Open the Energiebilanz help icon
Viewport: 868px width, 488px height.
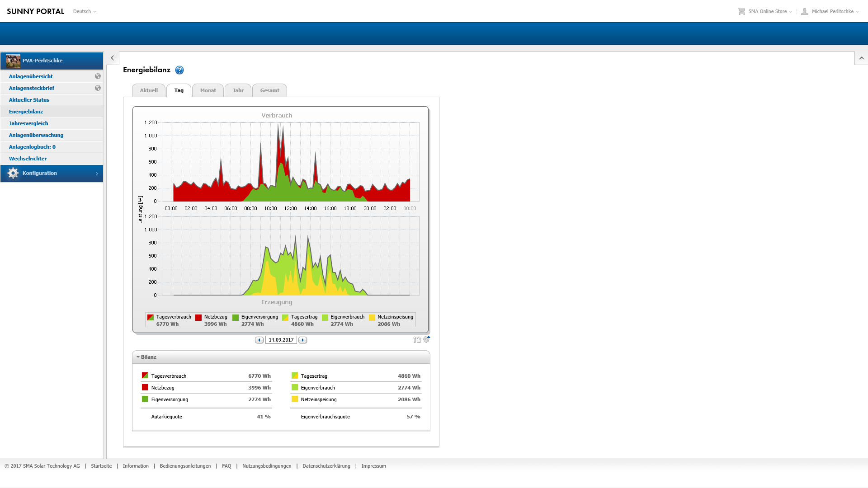pos(179,70)
